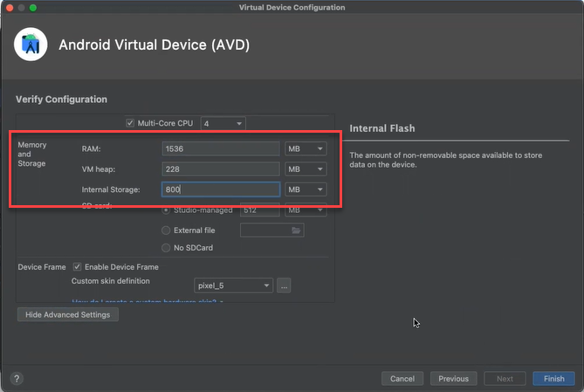Viewport: 584px width, 392px height.
Task: Open the help question mark icon
Action: click(x=17, y=379)
